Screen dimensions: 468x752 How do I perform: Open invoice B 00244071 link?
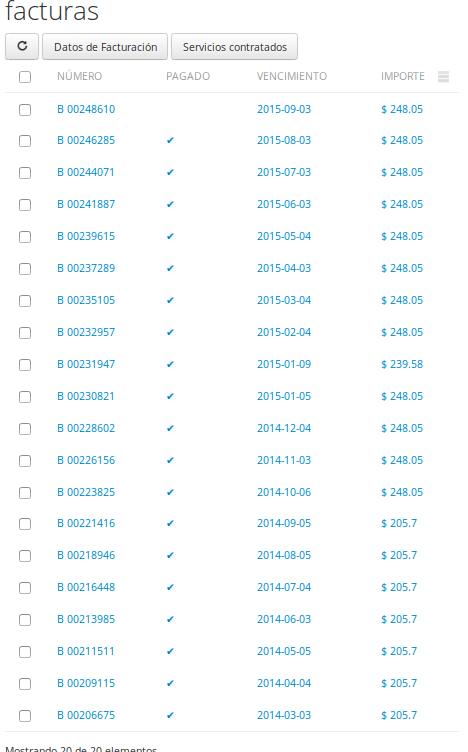pyautogui.click(x=86, y=172)
